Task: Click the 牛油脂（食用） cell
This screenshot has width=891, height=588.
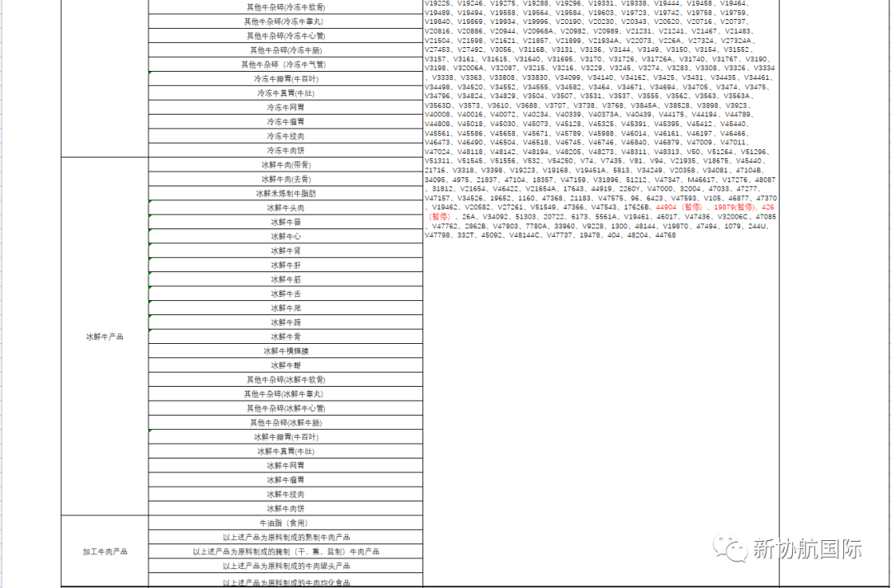Action: pos(285,523)
